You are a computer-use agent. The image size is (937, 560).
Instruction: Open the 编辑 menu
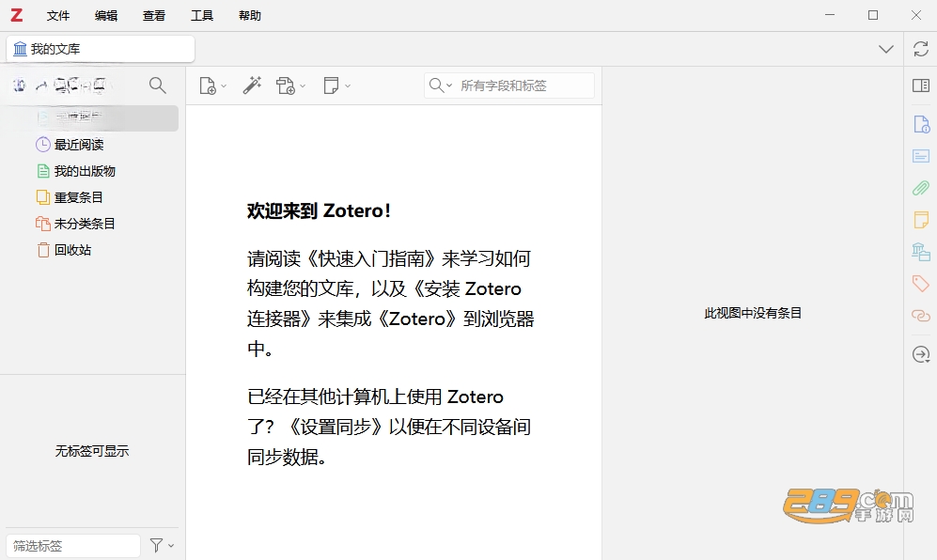(106, 16)
